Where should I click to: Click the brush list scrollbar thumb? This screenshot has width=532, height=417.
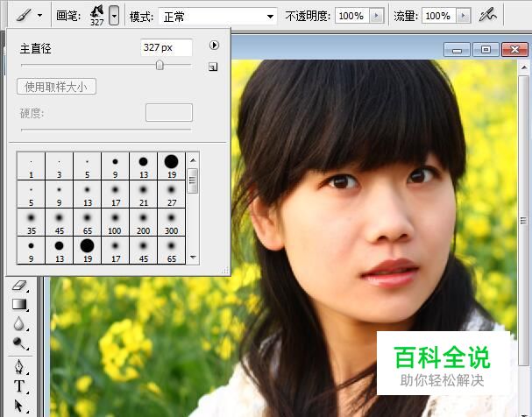click(x=193, y=180)
